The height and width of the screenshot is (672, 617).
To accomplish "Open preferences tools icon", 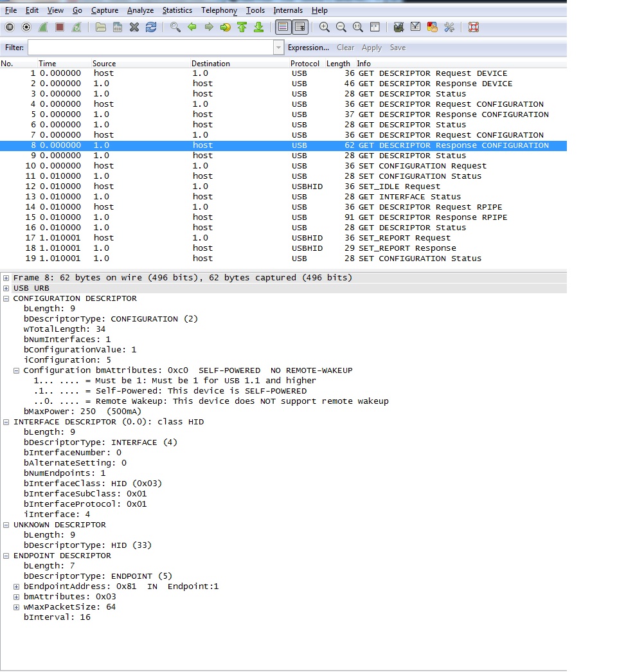I will 449,28.
